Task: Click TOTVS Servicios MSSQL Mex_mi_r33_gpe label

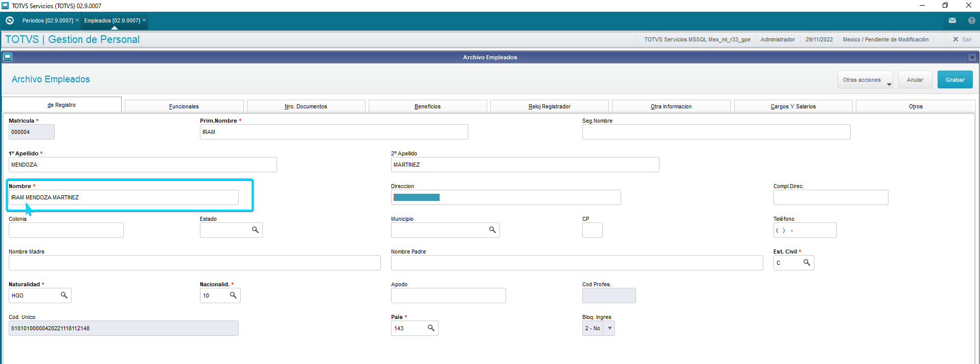Action: click(x=697, y=39)
